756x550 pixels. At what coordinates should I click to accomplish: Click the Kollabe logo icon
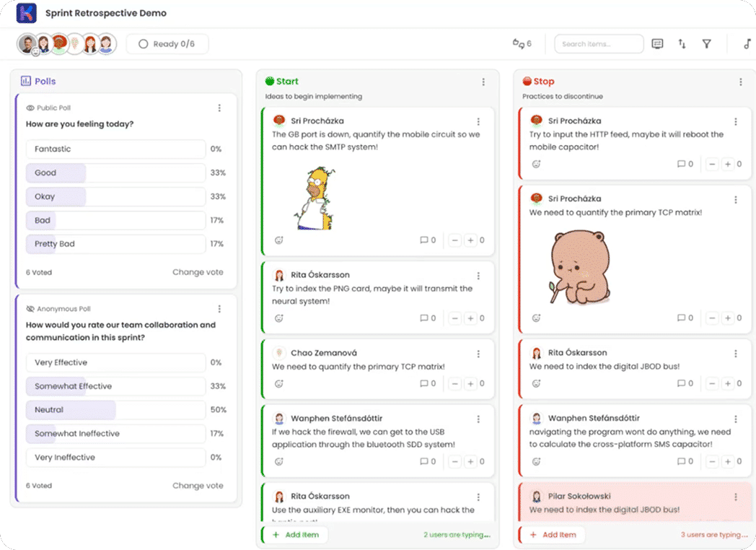pyautogui.click(x=27, y=13)
